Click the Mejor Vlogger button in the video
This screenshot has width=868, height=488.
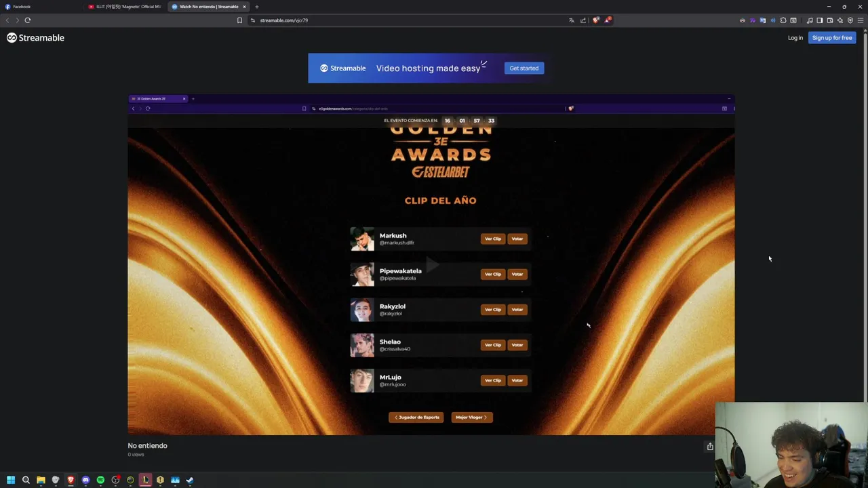472,418
